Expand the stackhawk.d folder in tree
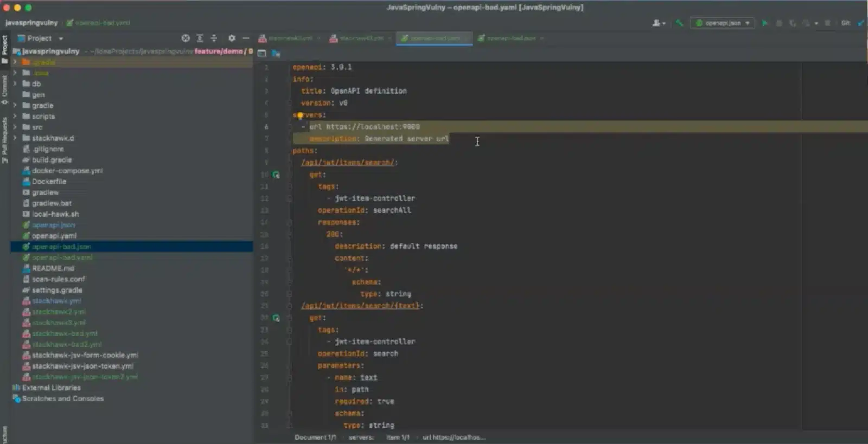Image resolution: width=868 pixels, height=444 pixels. point(15,138)
